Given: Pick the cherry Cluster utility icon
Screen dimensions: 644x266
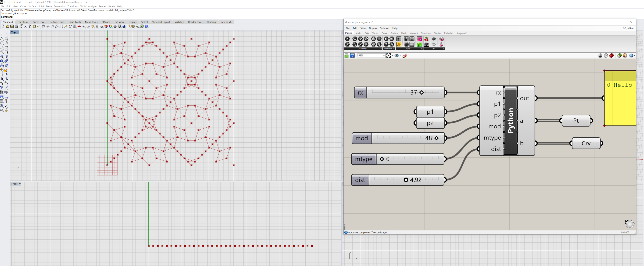Looking at the screenshot, I should (426, 39).
